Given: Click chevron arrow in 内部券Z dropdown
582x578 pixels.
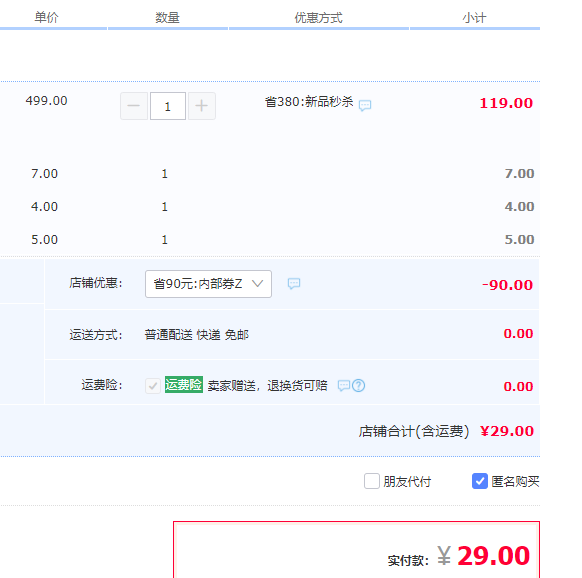Looking at the screenshot, I should coord(257,284).
